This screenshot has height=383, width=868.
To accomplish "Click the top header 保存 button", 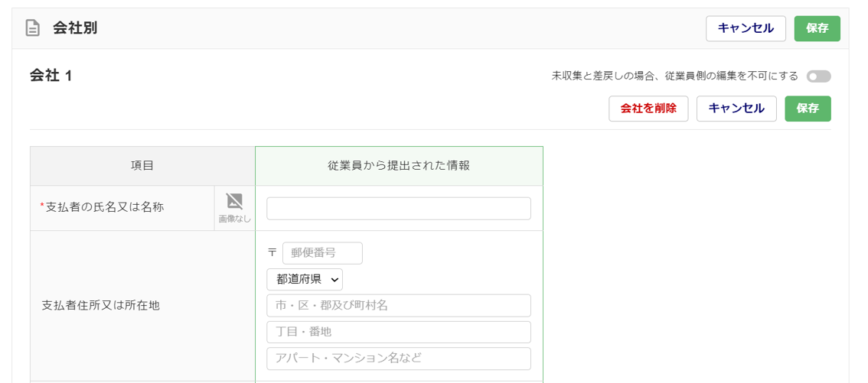I will point(817,29).
